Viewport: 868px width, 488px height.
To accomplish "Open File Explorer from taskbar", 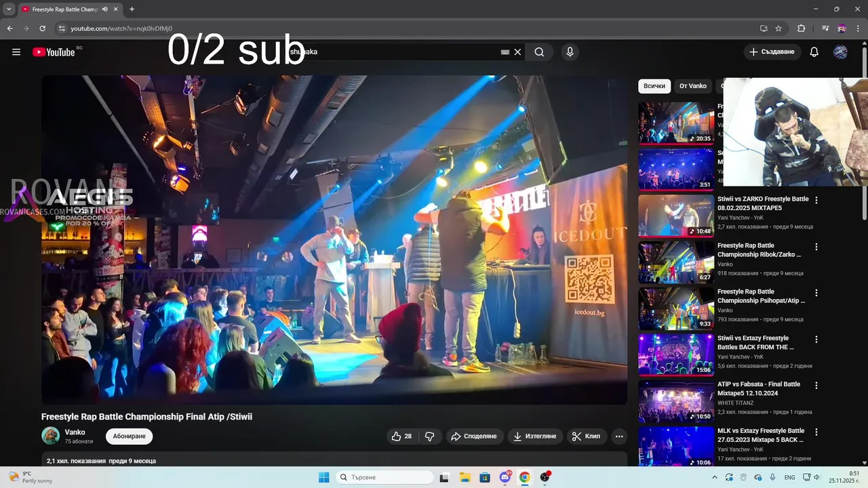I will 465,477.
